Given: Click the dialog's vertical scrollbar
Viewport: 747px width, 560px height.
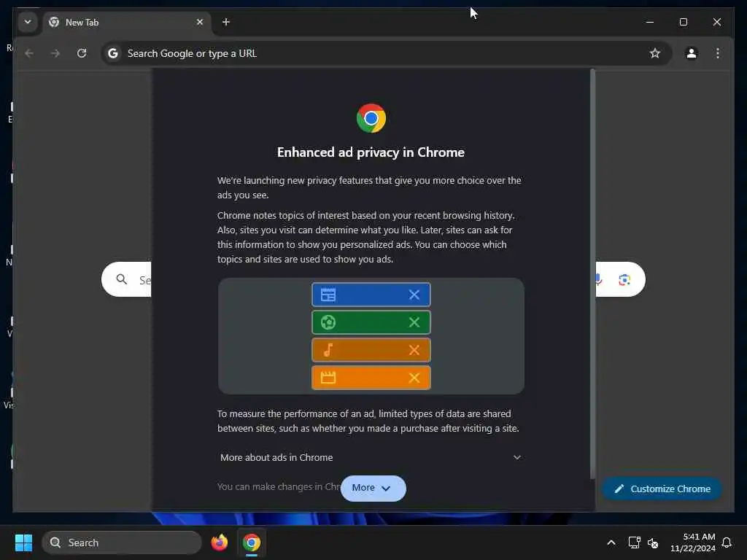Looking at the screenshot, I should click(x=592, y=274).
